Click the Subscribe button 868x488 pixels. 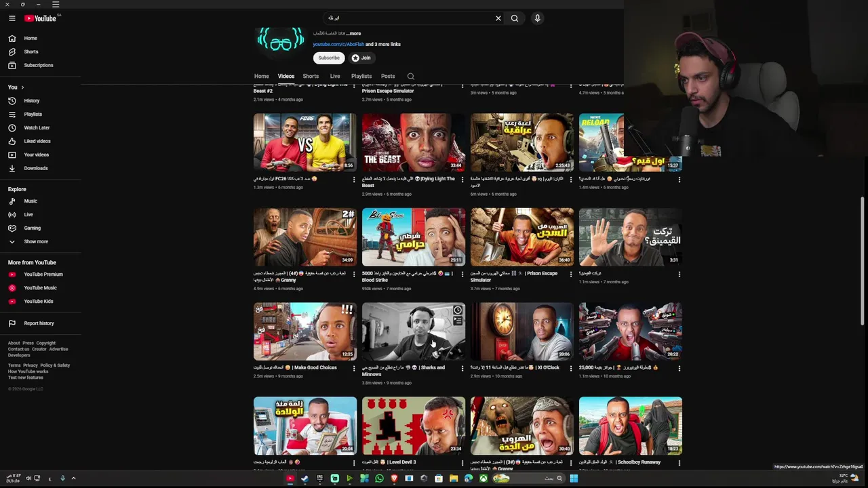[x=329, y=58]
